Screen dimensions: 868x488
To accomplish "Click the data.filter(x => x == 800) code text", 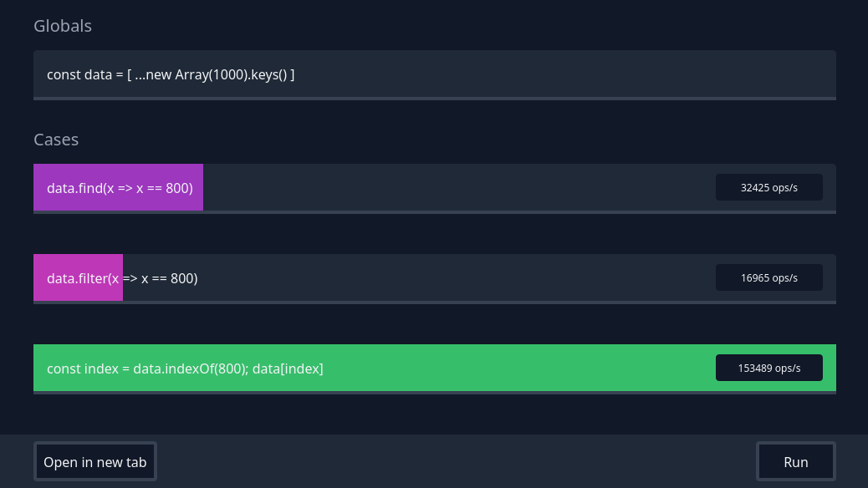I will click(122, 278).
